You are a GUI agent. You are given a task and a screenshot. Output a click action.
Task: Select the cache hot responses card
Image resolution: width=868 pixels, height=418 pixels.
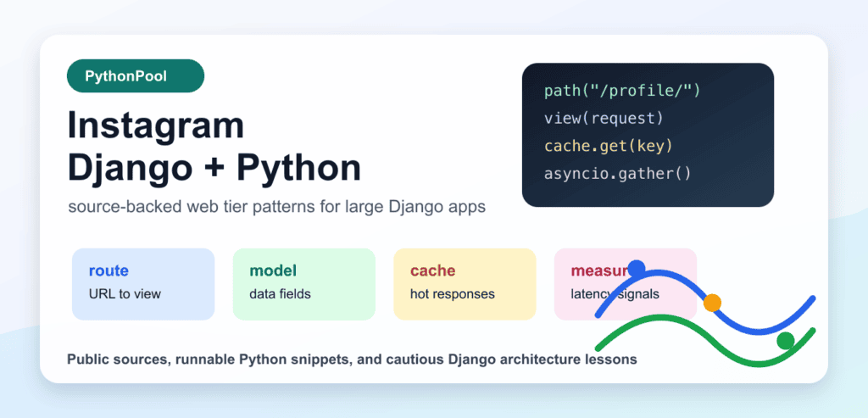pos(465,284)
